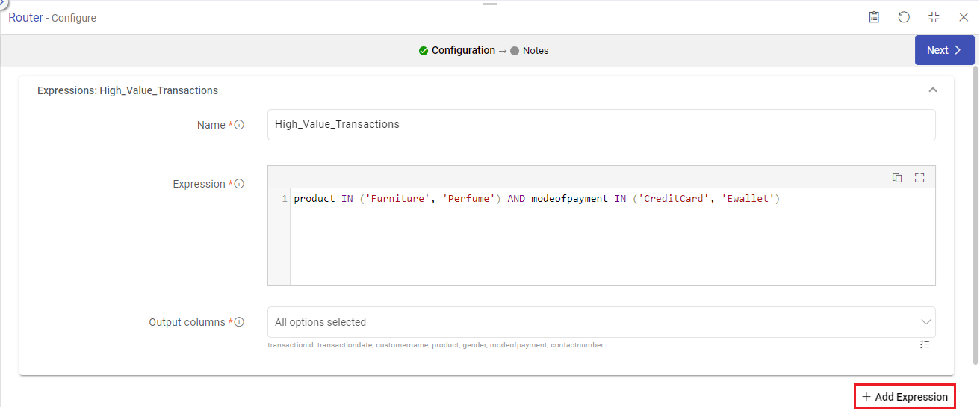Open the clipboard notes icon in header
Viewport: 980px width, 411px height.
click(x=874, y=17)
